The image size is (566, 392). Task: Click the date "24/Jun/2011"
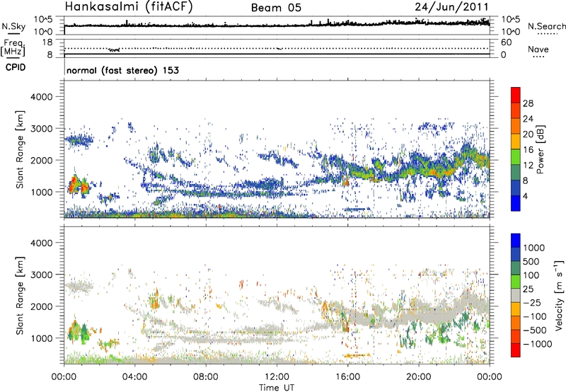pos(451,7)
